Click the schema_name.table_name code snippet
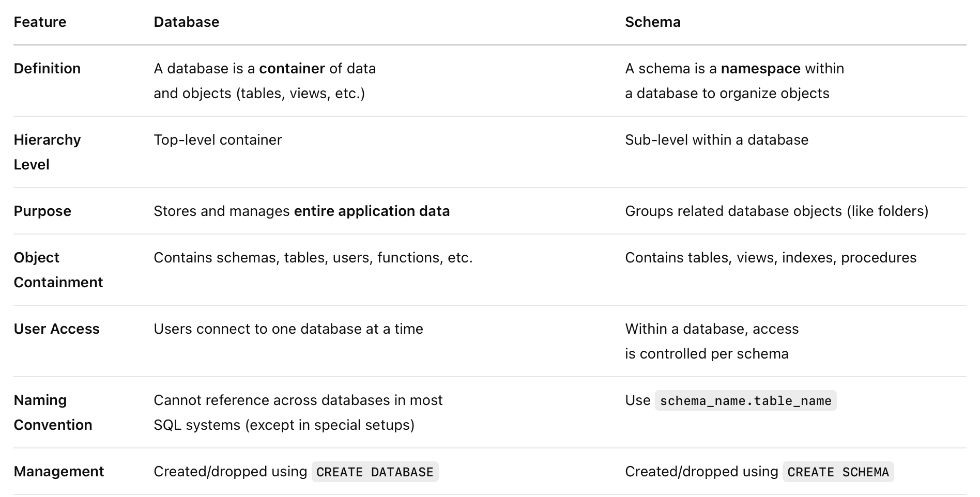Image resolution: width=980 pixels, height=497 pixels. point(745,401)
